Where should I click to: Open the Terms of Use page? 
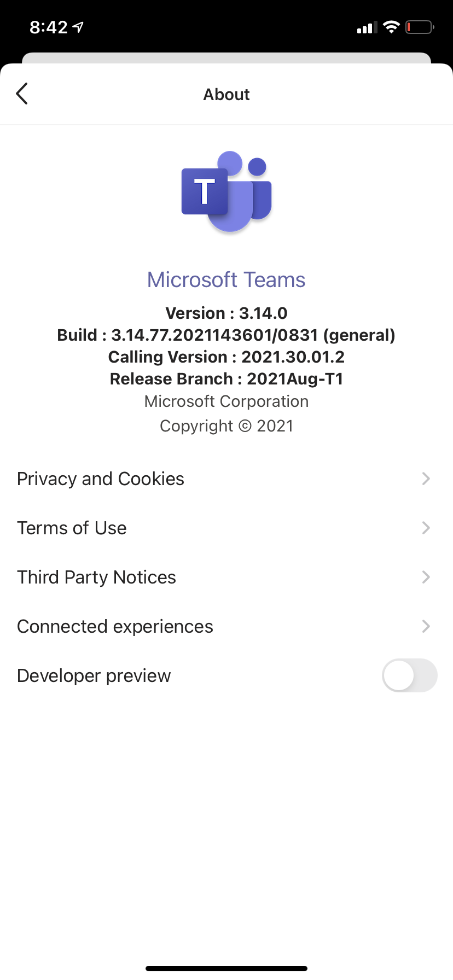[x=71, y=528]
